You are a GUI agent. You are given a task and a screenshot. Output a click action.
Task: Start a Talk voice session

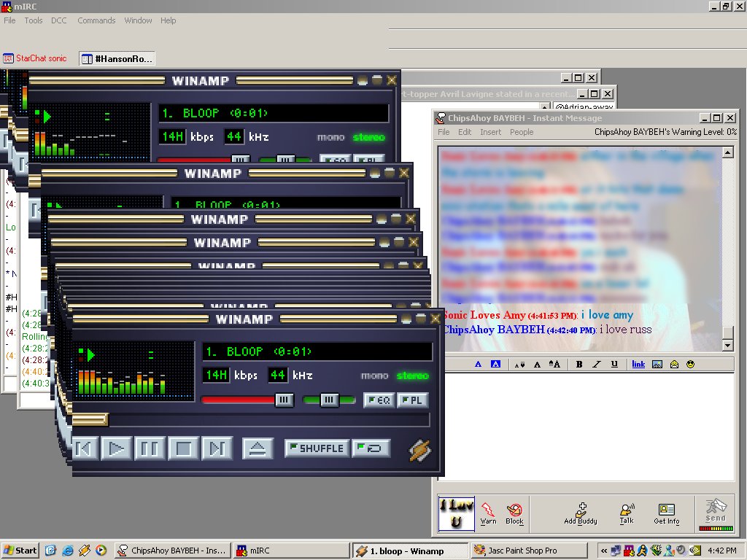[627, 513]
